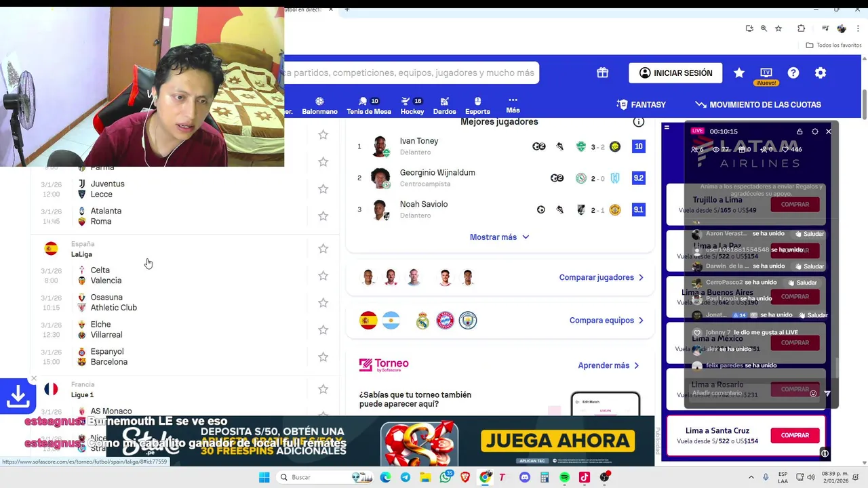Image resolution: width=868 pixels, height=488 pixels.
Task: Open the gift box rewards icon
Action: tap(602, 73)
